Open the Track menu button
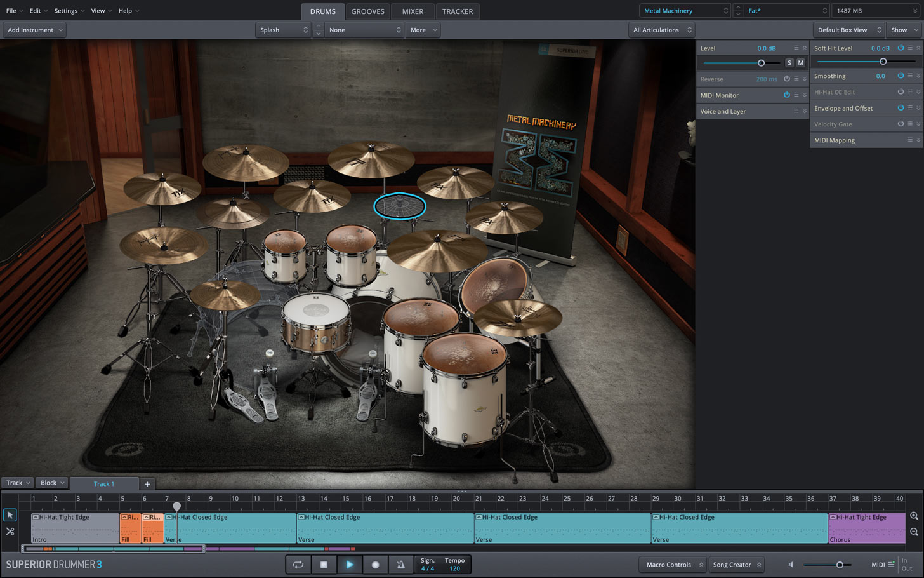This screenshot has width=924, height=578. 18,483
